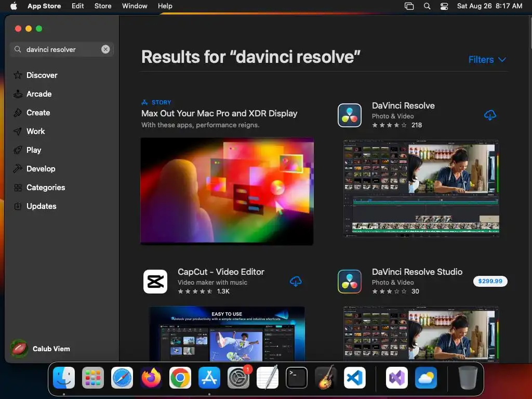Download DaVinci Resolve via cloud icon
The height and width of the screenshot is (399, 532).
point(490,115)
